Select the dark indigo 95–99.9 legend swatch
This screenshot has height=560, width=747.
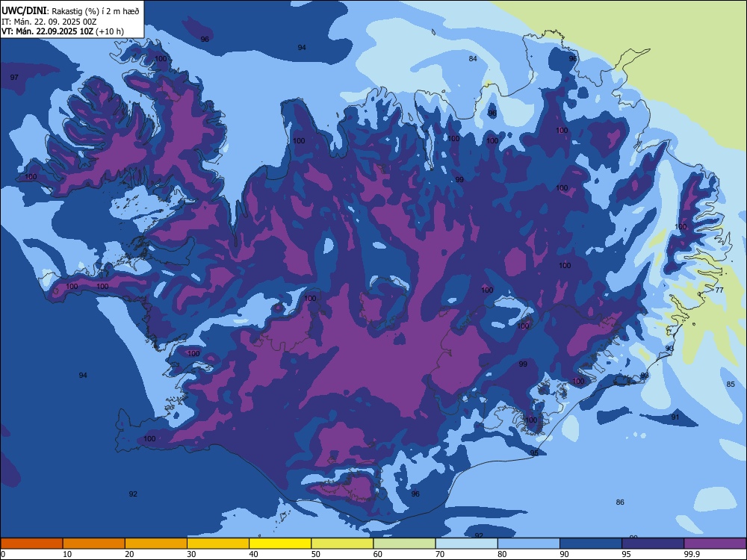[653, 544]
